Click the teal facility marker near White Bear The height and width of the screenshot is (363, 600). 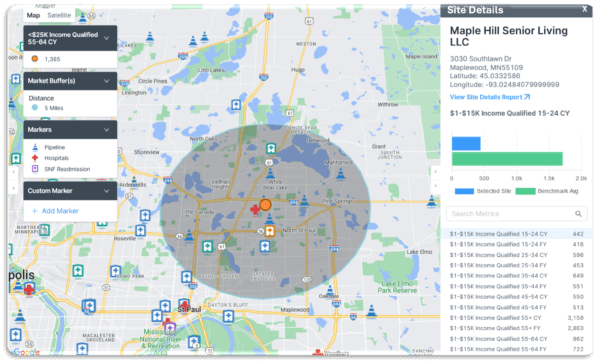(x=271, y=148)
